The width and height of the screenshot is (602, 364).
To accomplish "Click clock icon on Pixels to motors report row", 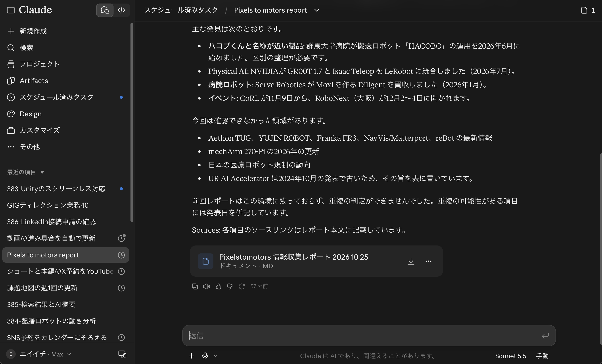I will [x=121, y=255].
